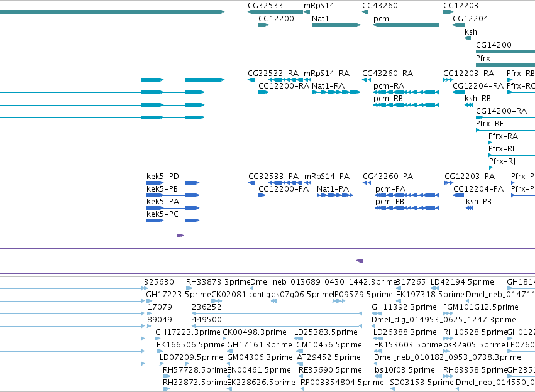Click the pcm-PB protein label
Screen dimensions: 535x392
(390, 202)
